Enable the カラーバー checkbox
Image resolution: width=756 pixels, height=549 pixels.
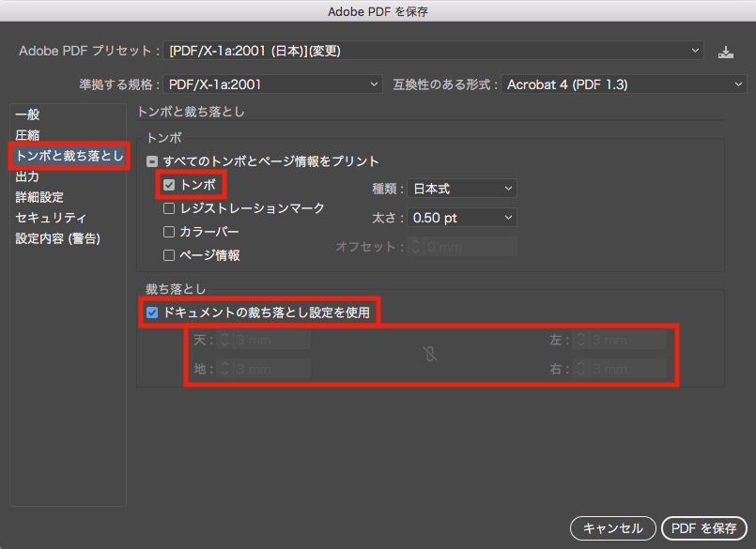(x=169, y=232)
